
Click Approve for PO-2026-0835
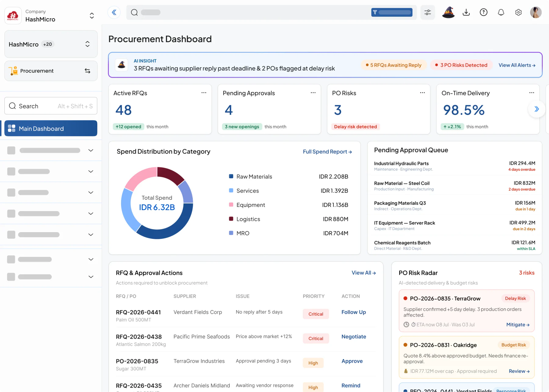point(352,361)
